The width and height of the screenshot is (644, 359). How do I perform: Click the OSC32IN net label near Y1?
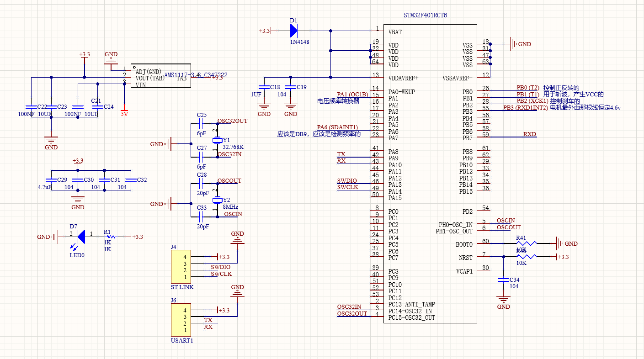coord(230,154)
